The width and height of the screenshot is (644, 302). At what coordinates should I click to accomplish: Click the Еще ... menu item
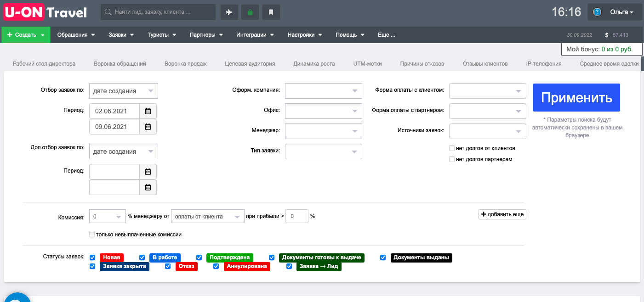386,35
